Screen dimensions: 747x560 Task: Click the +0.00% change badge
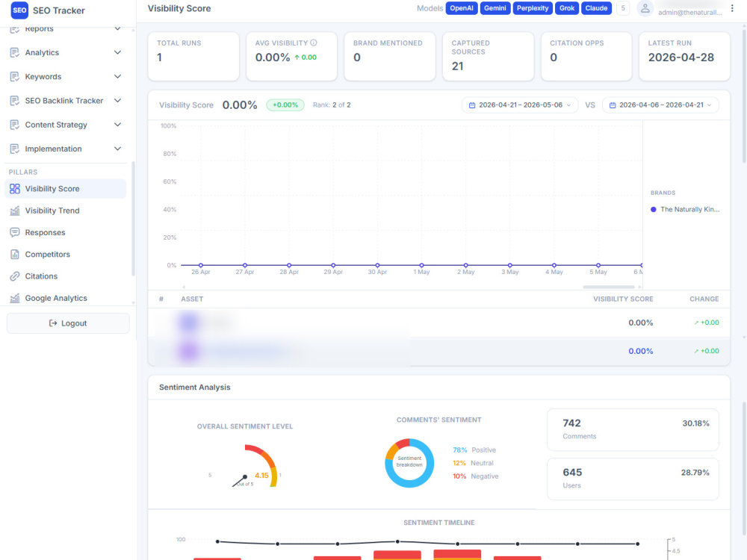(x=285, y=105)
